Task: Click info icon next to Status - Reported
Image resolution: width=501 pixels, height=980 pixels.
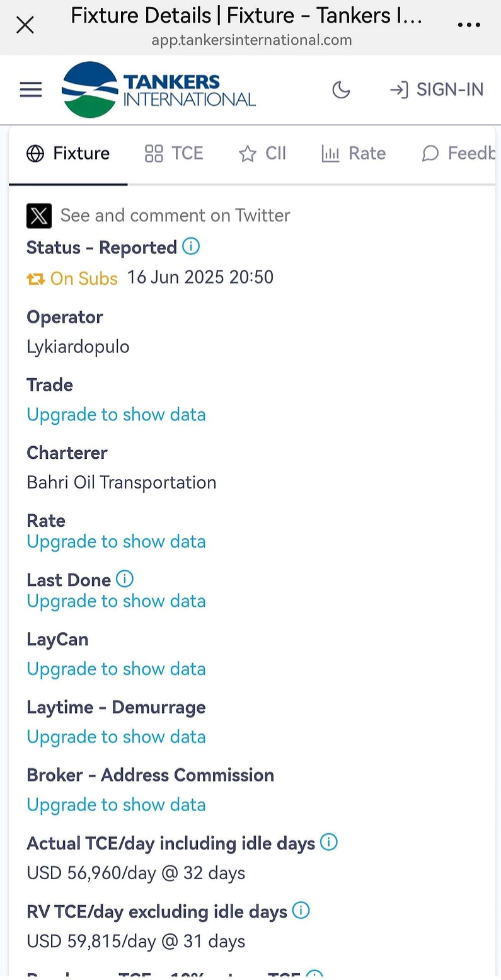Action: pos(191,246)
